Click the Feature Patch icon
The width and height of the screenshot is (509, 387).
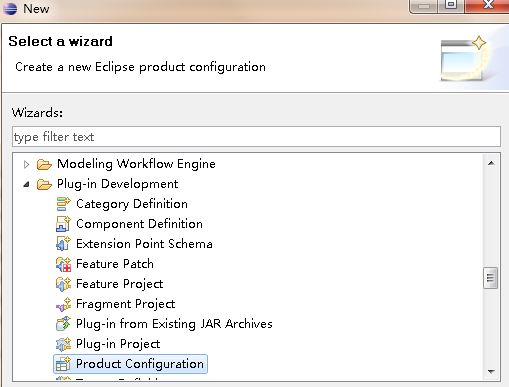click(63, 264)
